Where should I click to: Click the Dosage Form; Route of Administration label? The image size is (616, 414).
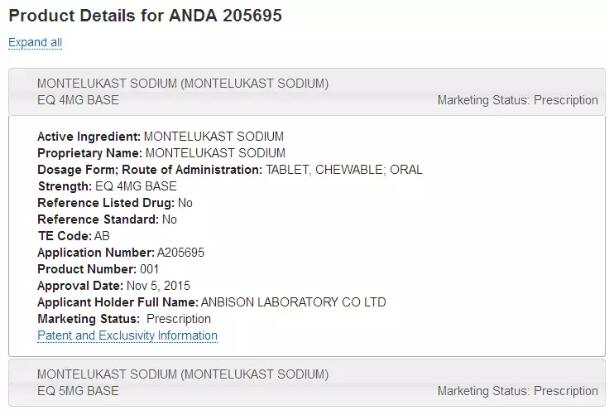(150, 170)
